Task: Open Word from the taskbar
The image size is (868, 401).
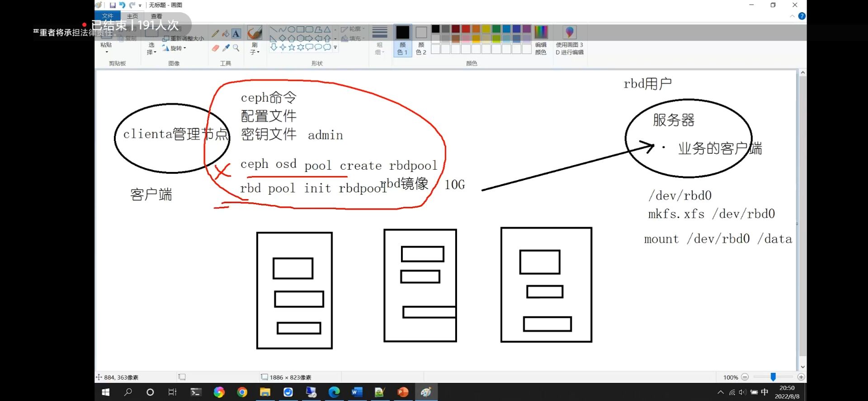Action: pos(357,392)
